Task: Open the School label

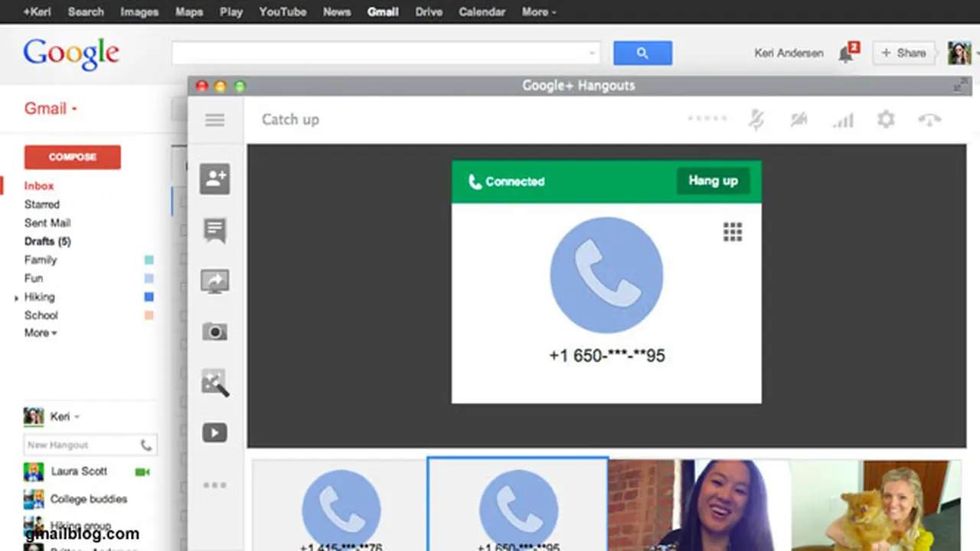Action: [41, 315]
